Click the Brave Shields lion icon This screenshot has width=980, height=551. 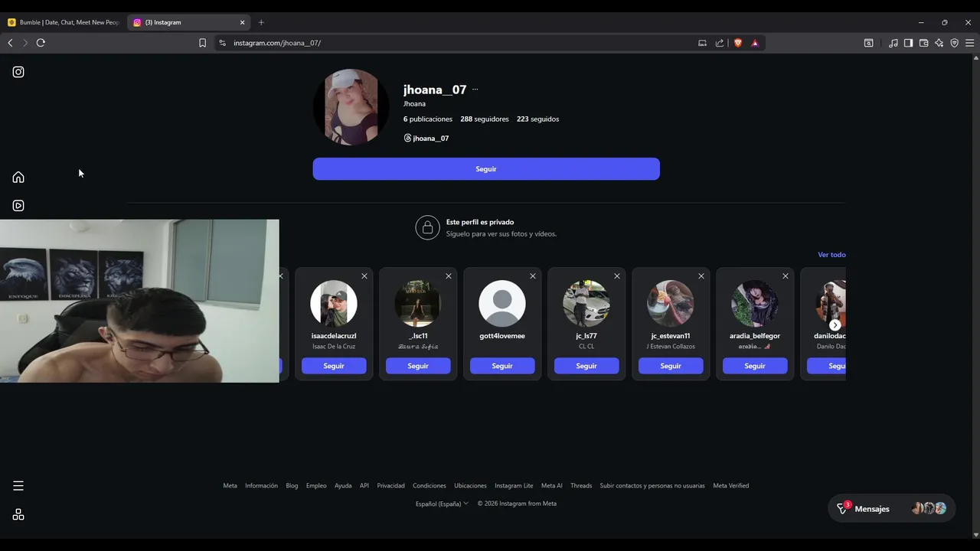[737, 43]
